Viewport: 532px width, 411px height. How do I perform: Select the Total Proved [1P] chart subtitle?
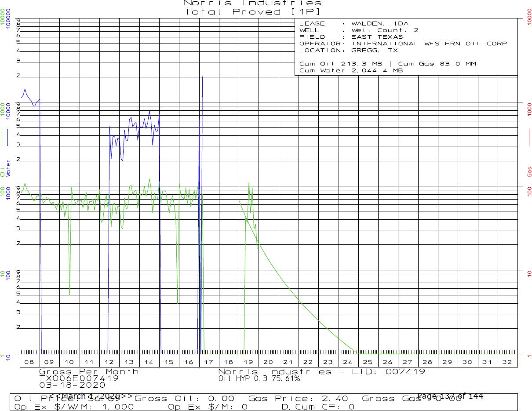coord(252,12)
